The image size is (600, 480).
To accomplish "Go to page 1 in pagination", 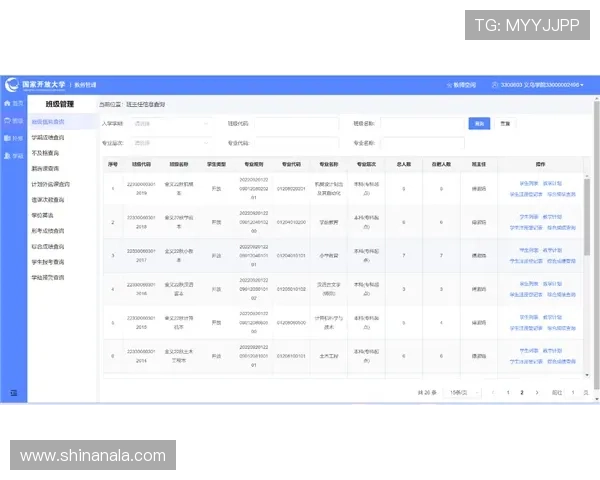I will 508,393.
